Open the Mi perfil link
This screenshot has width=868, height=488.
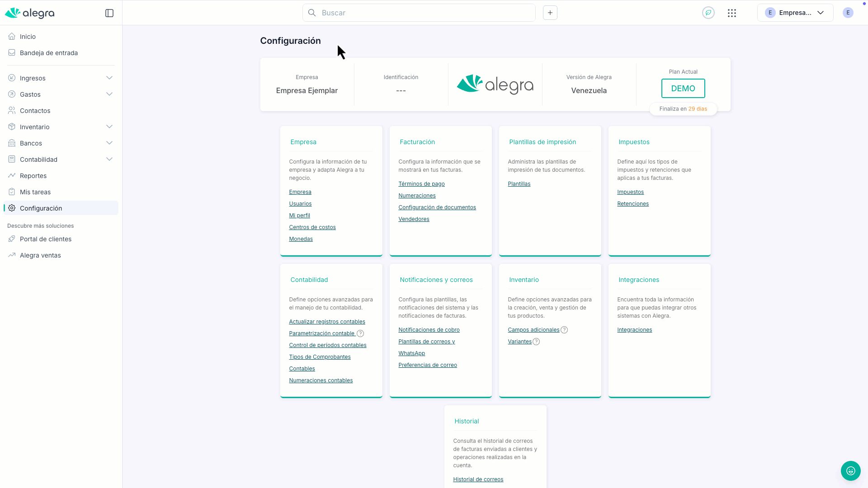tap(300, 216)
